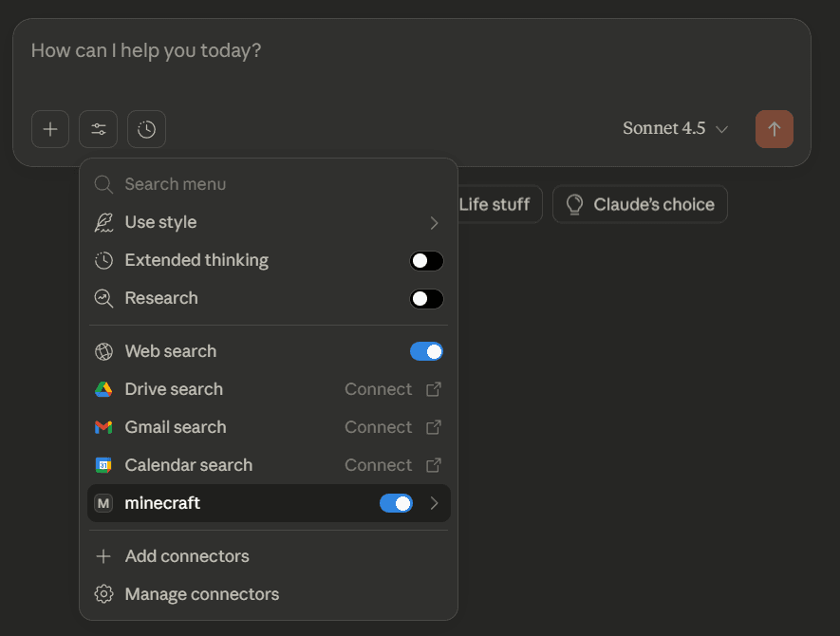840x636 pixels.
Task: Click the Use style quill icon
Action: pyautogui.click(x=103, y=222)
